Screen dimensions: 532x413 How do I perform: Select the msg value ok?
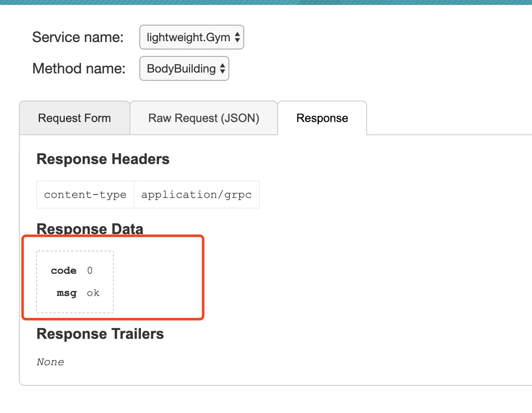[x=93, y=293]
